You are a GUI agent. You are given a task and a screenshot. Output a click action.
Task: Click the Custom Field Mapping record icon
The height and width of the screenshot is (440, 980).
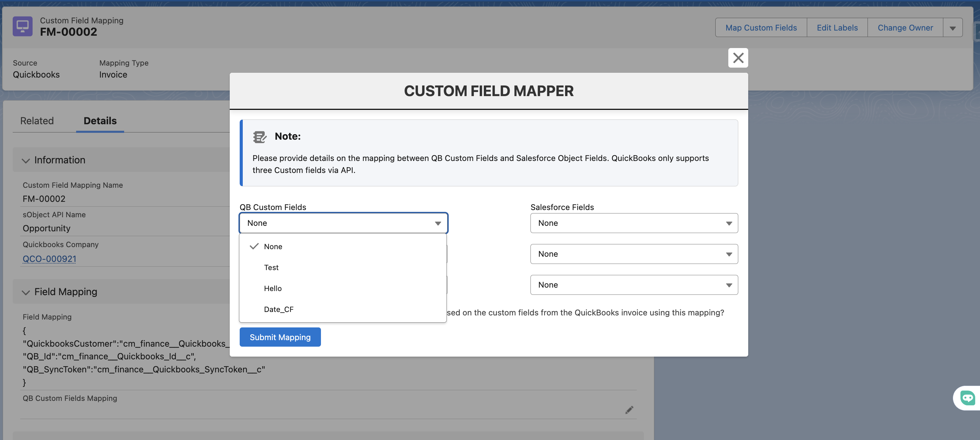point(22,26)
